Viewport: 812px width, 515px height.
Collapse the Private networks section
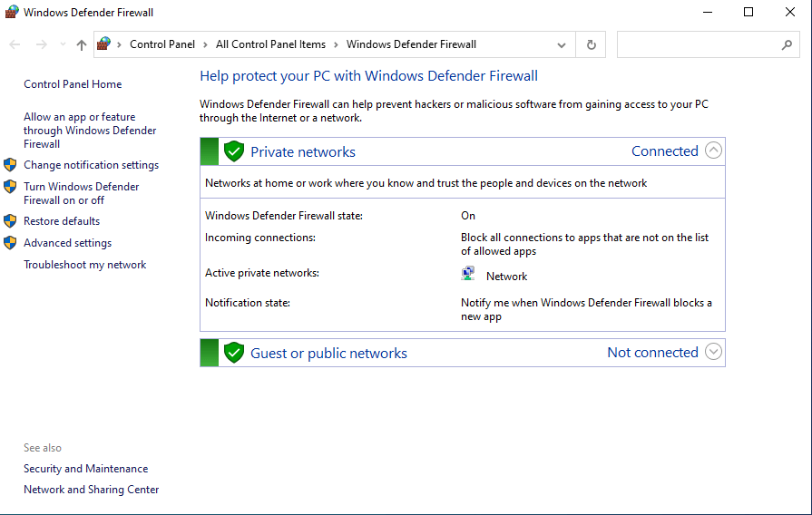point(713,151)
